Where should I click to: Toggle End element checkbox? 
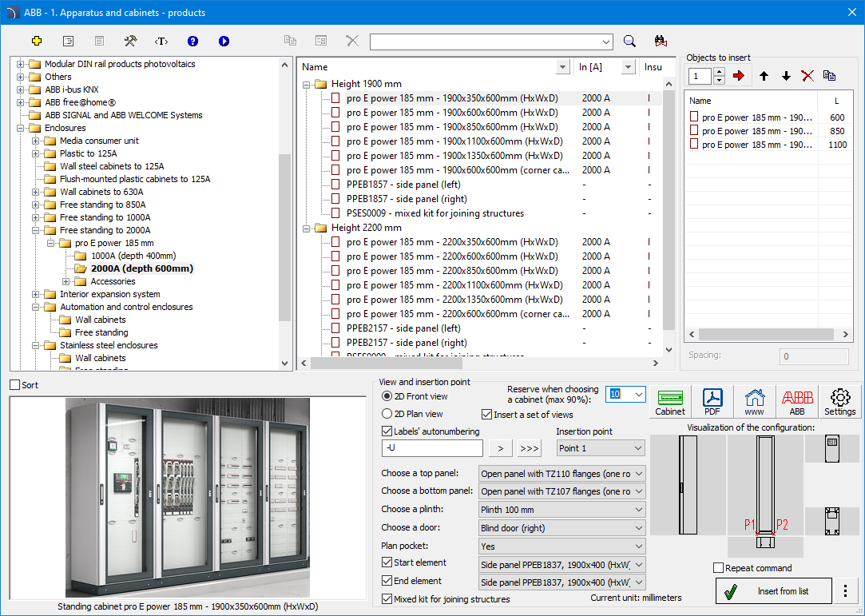click(387, 581)
